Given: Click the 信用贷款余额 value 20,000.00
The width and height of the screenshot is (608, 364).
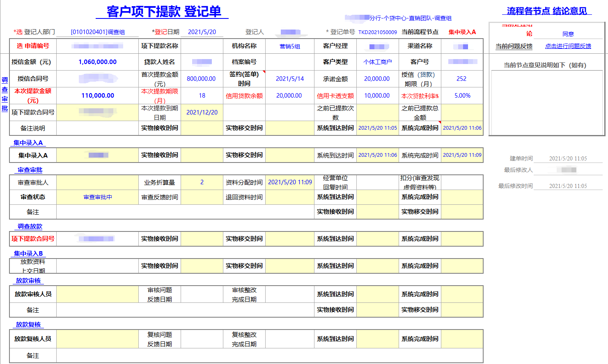Looking at the screenshot, I should click(x=289, y=96).
